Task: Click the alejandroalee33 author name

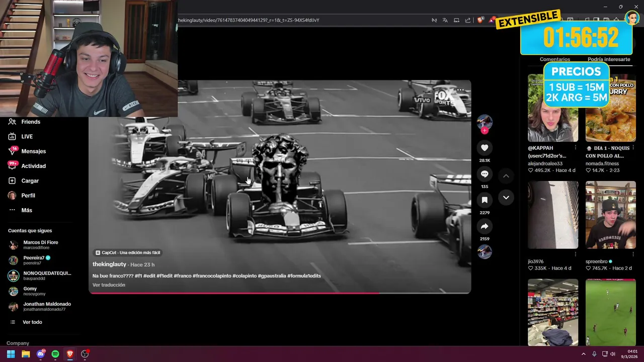Action: pyautogui.click(x=545, y=163)
